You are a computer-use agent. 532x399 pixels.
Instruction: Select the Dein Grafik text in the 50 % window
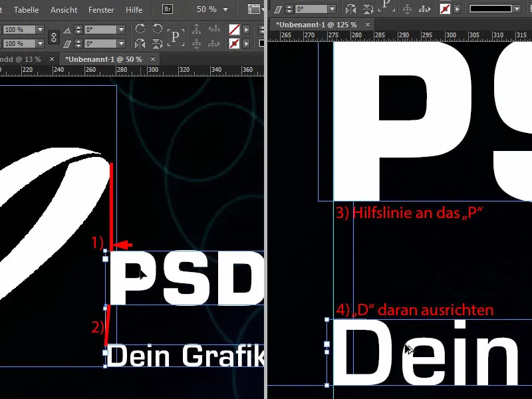(x=186, y=355)
